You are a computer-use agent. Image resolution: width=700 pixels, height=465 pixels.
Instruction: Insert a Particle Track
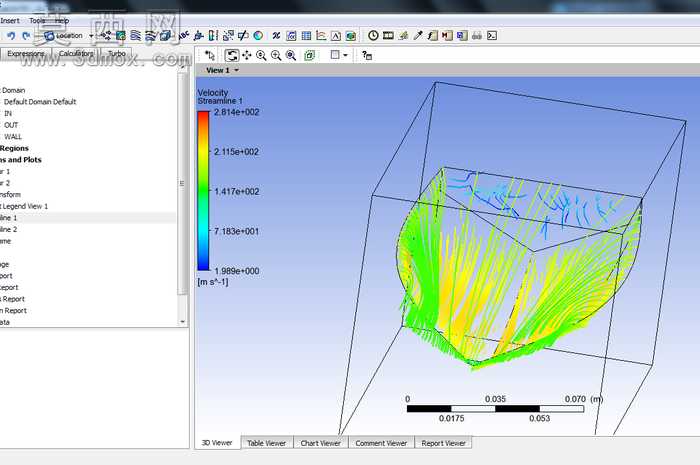pos(150,36)
